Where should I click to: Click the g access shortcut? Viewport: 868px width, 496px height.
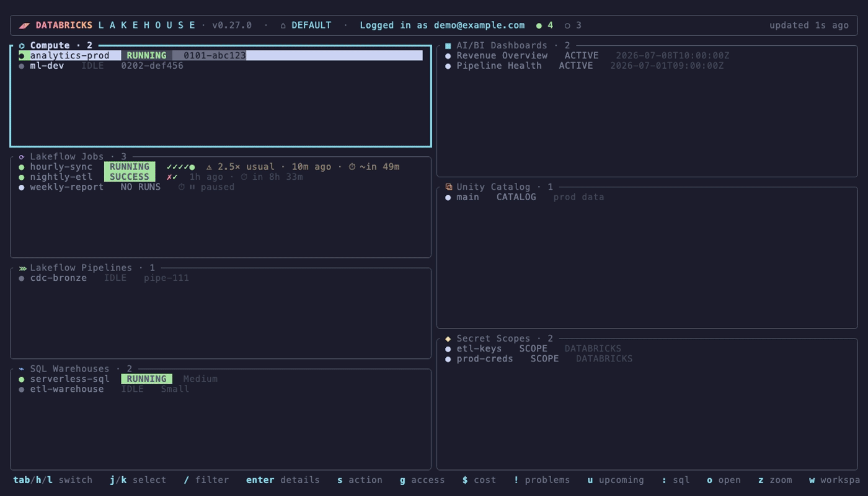(x=422, y=480)
